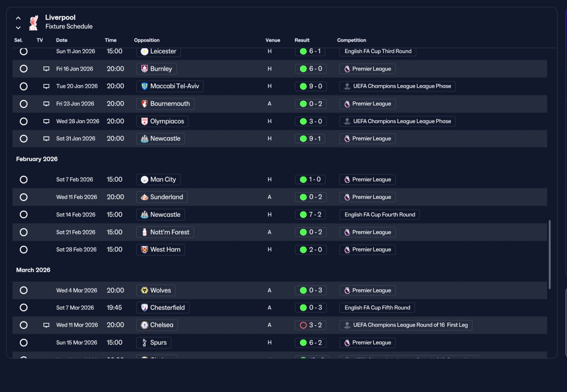The image size is (567, 392).
Task: Click the TV icon for the Olympiacos match
Action: [46, 121]
